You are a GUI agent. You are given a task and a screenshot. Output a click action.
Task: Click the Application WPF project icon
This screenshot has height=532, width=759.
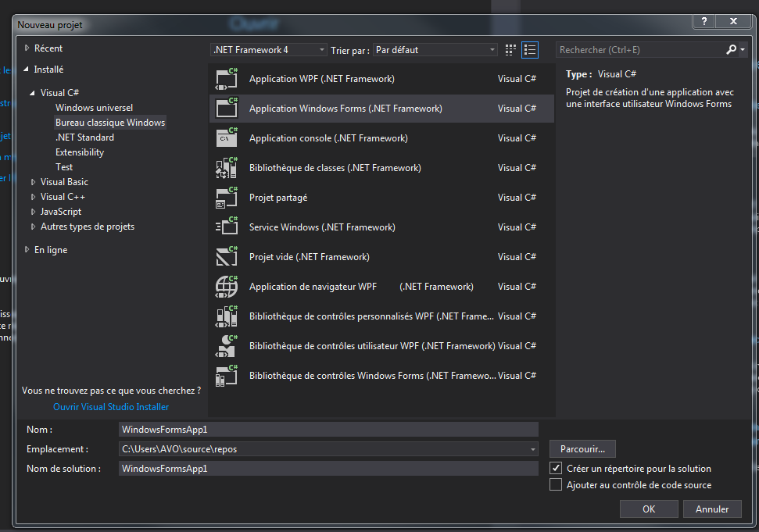pos(227,79)
